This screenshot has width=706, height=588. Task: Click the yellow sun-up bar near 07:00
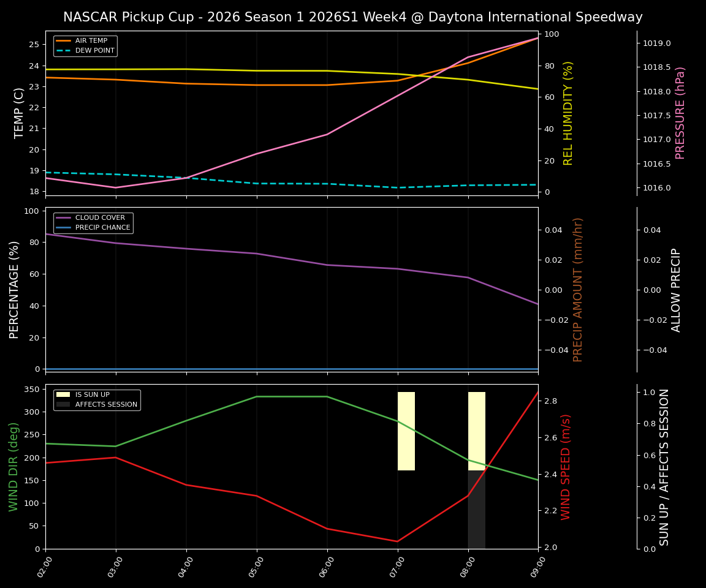click(x=407, y=430)
